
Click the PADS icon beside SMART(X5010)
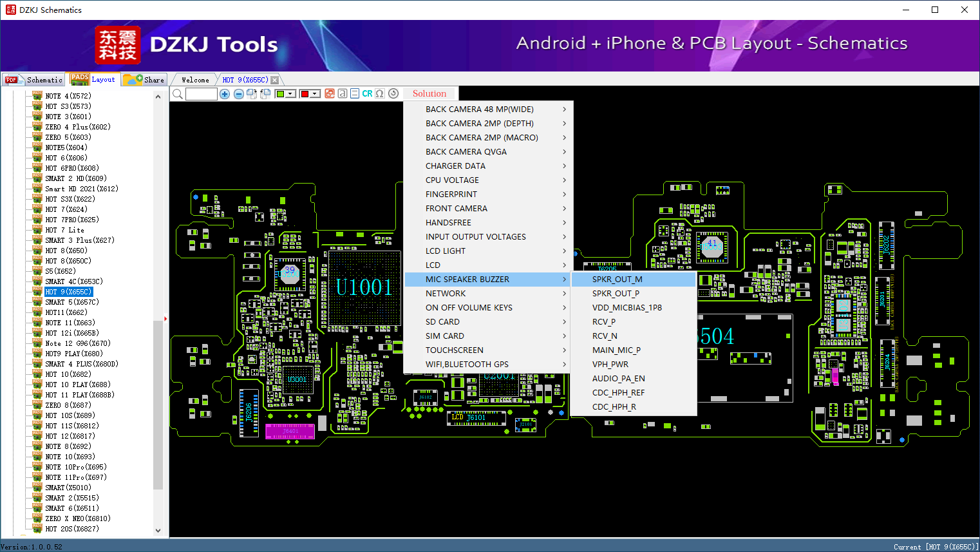[37, 488]
